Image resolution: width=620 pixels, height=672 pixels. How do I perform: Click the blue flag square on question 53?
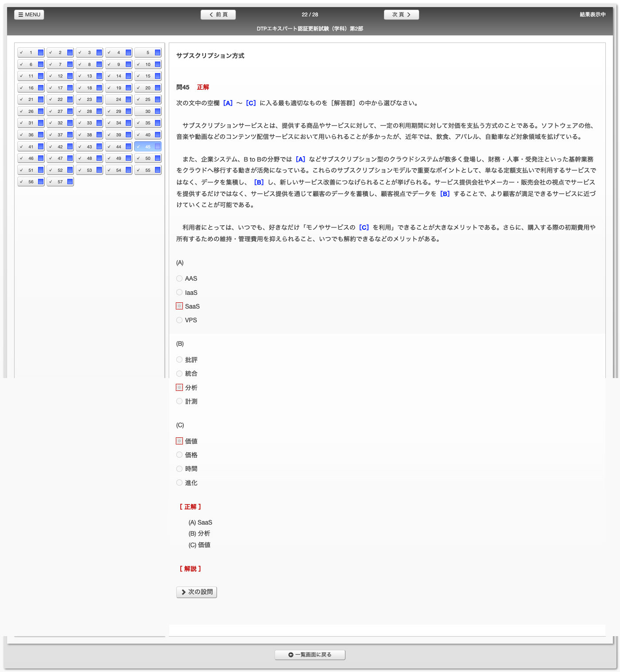point(99,170)
